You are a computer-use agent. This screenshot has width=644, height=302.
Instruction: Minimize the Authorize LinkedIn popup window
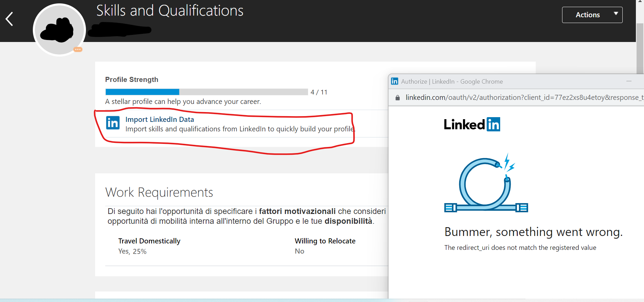tap(629, 81)
